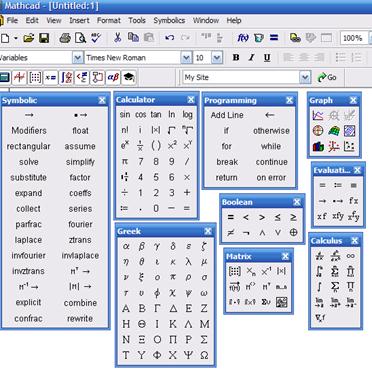Viewport: 372px width, 371px height.
Task: Open the Matrix toolbar from the Math bar
Action: pos(35,78)
